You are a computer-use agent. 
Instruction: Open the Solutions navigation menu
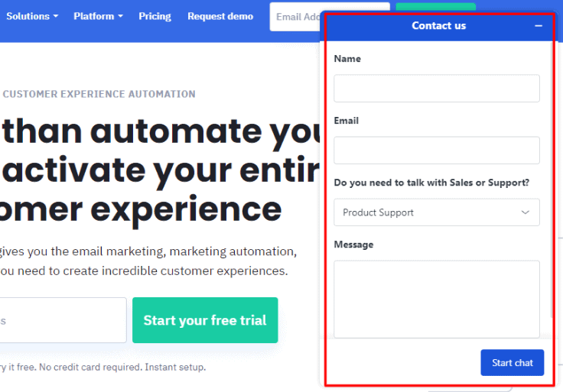coord(29,16)
